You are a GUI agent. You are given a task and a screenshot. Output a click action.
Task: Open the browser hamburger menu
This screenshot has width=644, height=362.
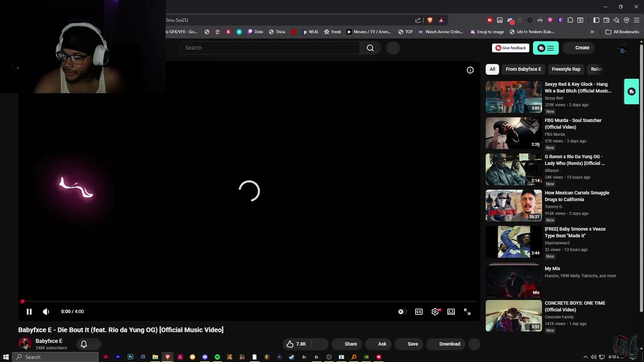pos(636,20)
